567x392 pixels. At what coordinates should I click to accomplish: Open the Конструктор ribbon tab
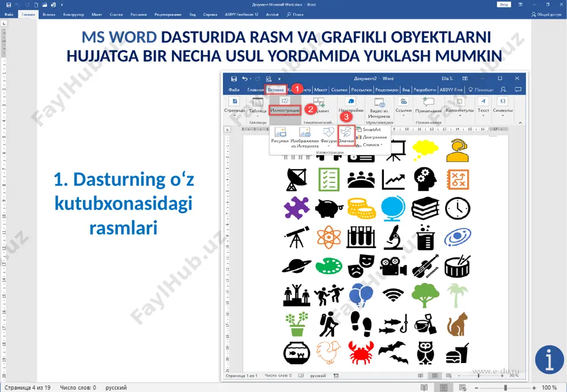[73, 15]
